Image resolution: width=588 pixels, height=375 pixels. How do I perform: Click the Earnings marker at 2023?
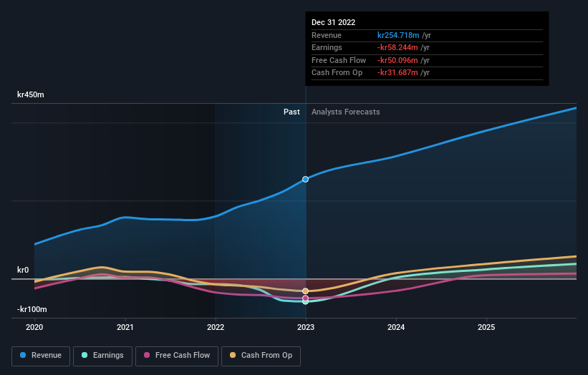point(306,302)
